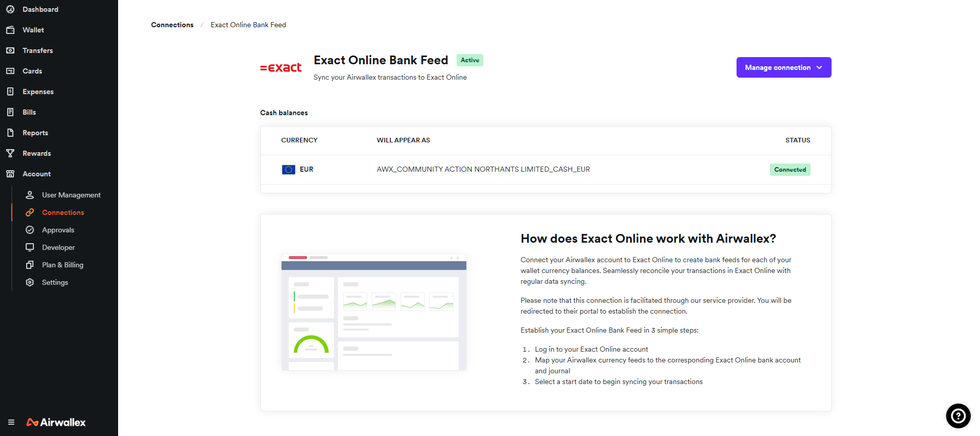The width and height of the screenshot is (980, 436).
Task: Click the Exact logo
Action: coord(280,67)
